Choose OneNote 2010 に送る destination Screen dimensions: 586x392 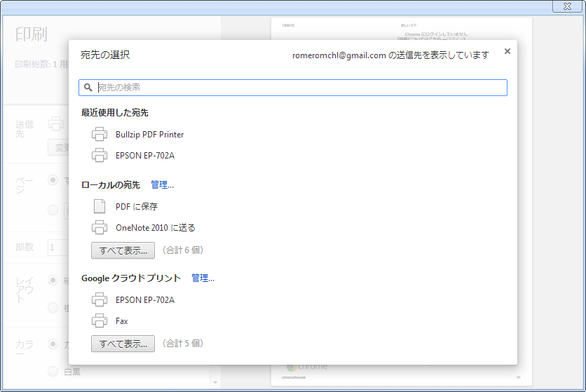click(156, 227)
